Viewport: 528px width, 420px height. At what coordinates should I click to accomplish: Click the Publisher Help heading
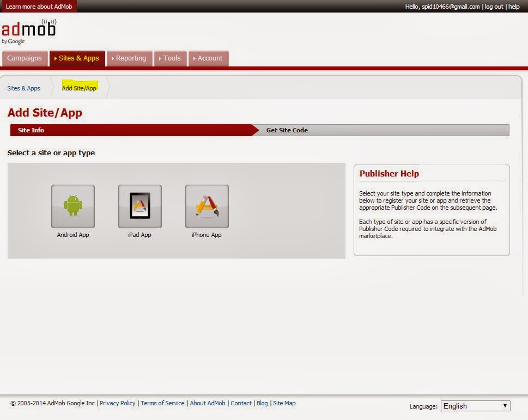coord(389,174)
